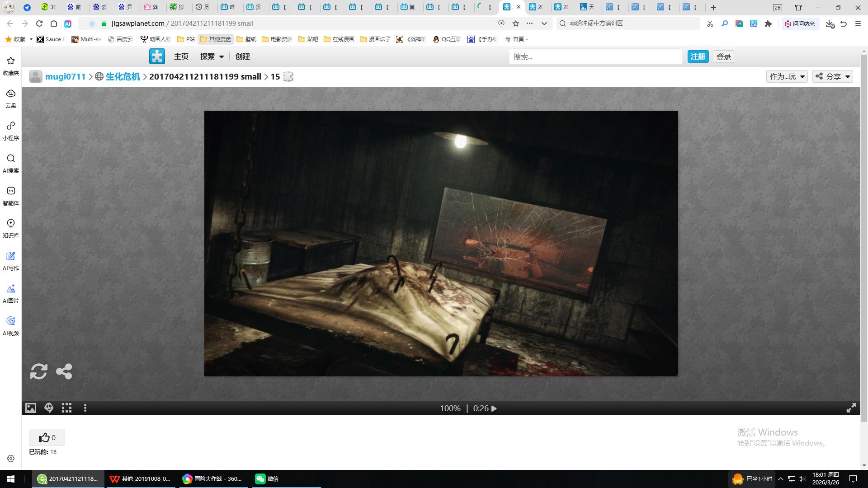Arrange pieces with the grid icon
868x488 pixels.
coord(67,408)
